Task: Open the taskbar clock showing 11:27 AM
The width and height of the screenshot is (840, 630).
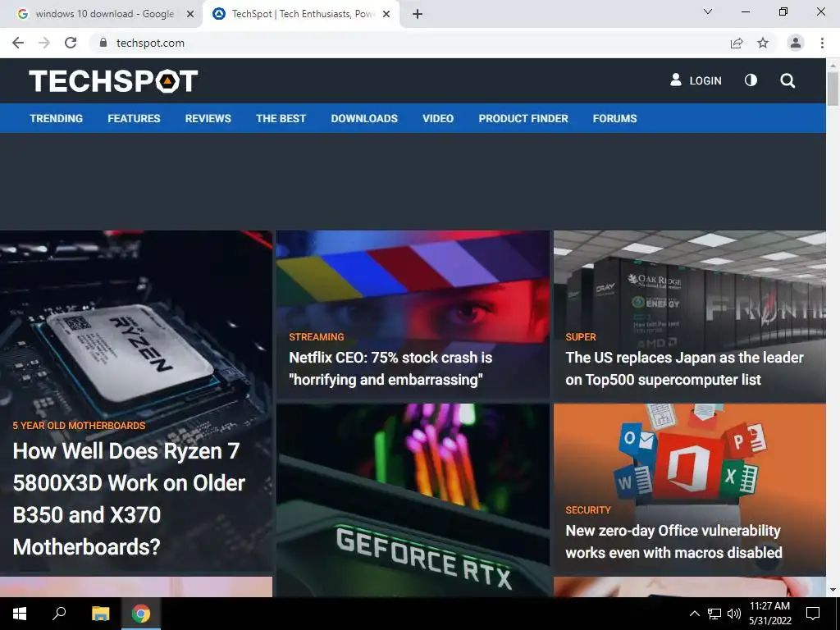Action: [x=769, y=614]
